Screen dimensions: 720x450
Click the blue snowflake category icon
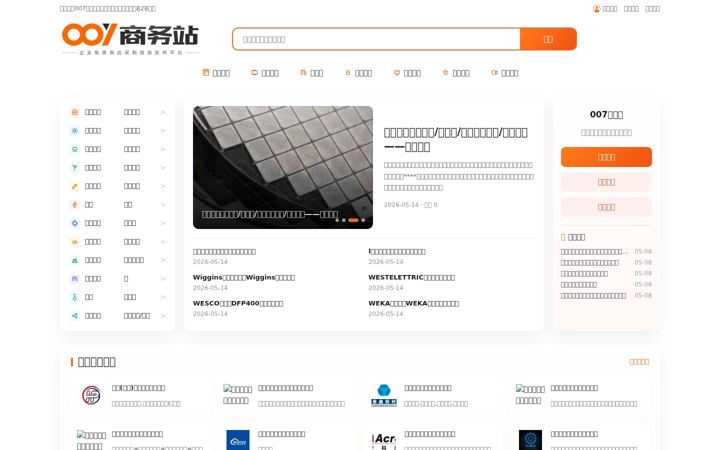point(75,131)
